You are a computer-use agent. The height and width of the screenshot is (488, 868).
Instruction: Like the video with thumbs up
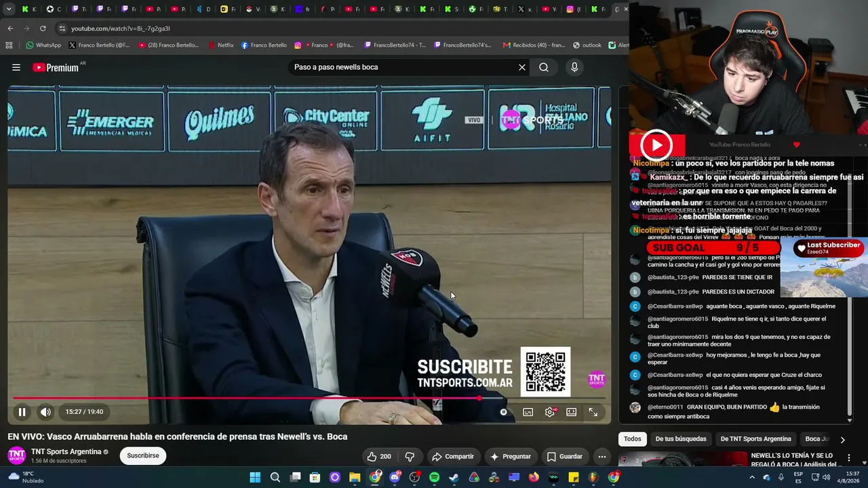(379, 456)
